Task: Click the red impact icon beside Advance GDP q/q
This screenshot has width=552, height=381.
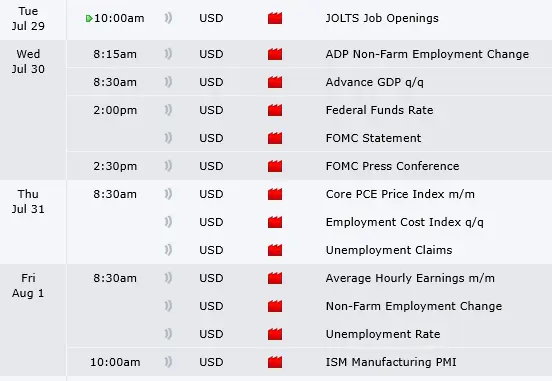Action: [275, 82]
